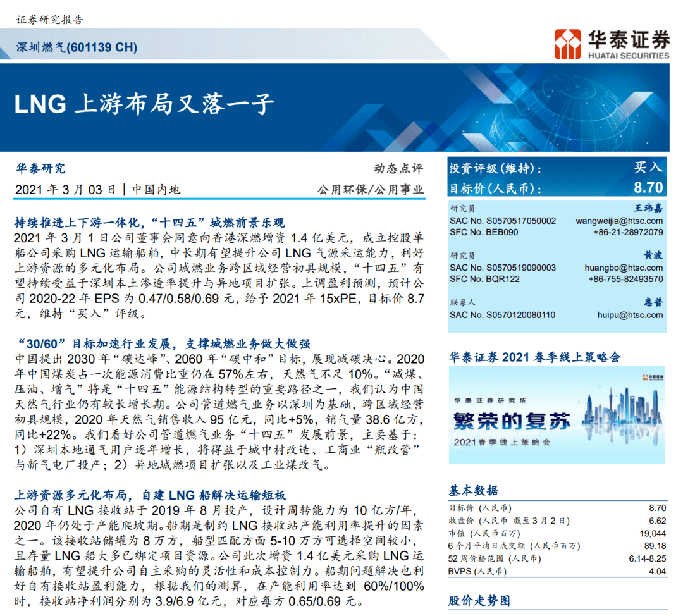Select market cap value "19,044"

[653, 533]
